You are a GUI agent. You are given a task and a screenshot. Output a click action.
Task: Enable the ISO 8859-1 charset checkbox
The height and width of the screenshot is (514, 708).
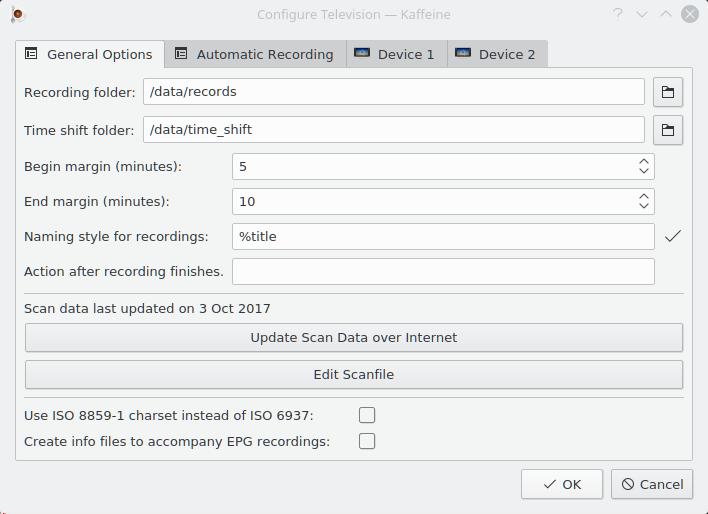coord(367,415)
